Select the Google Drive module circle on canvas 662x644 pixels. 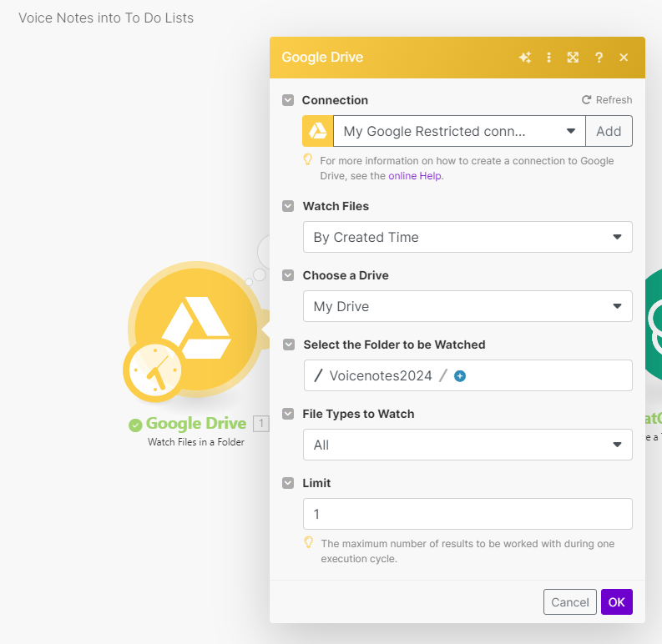pos(196,330)
